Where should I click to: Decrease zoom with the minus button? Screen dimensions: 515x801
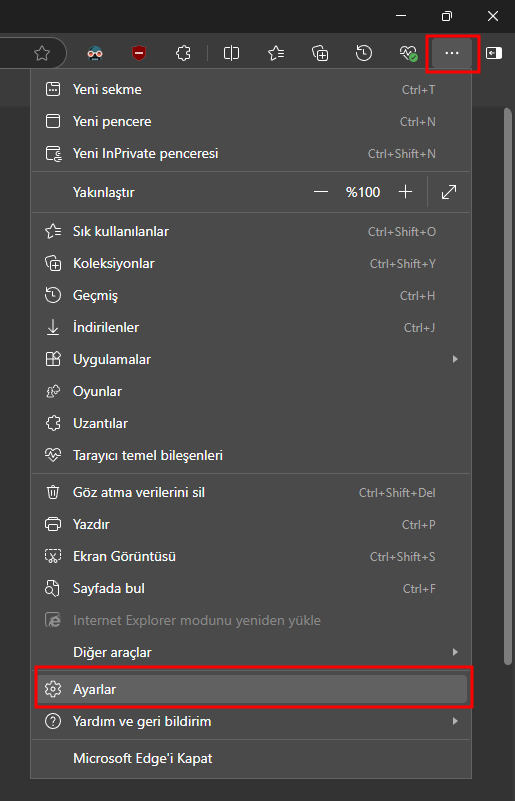click(x=321, y=192)
